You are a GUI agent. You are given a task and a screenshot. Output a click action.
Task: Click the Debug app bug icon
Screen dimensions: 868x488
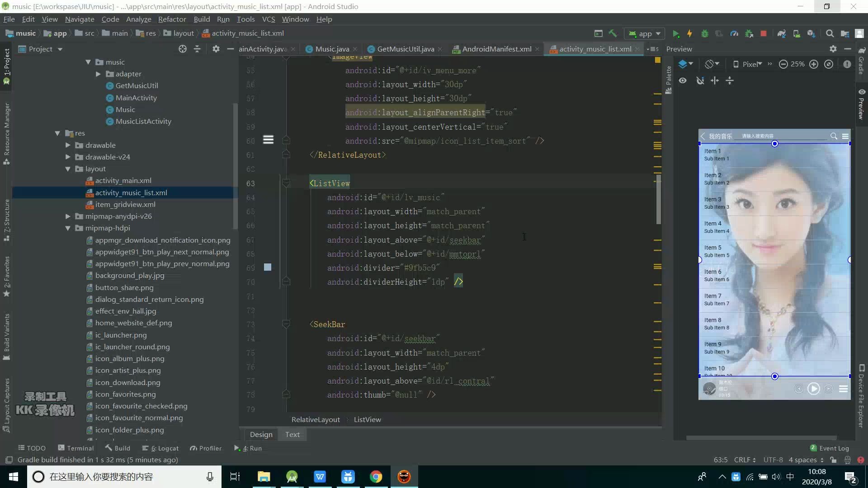click(x=704, y=33)
